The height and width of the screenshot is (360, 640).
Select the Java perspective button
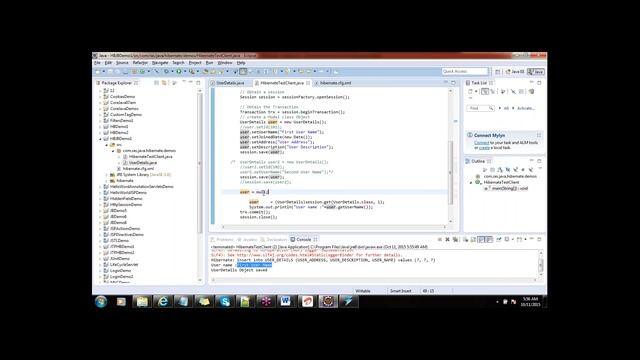[536, 71]
